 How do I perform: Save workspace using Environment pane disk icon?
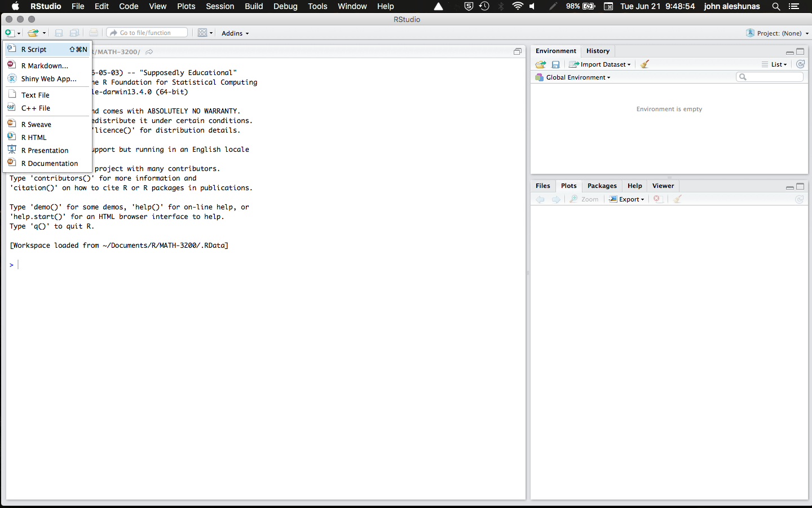pos(555,64)
